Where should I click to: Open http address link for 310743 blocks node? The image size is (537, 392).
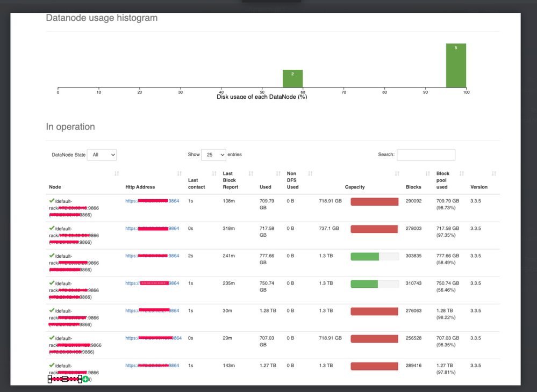[x=152, y=283]
